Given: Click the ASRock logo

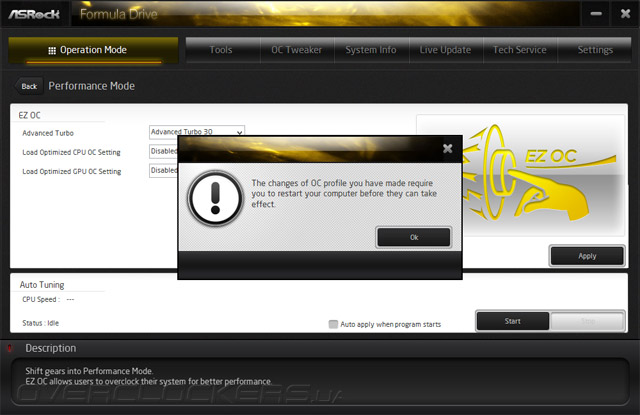Looking at the screenshot, I should click(x=34, y=14).
